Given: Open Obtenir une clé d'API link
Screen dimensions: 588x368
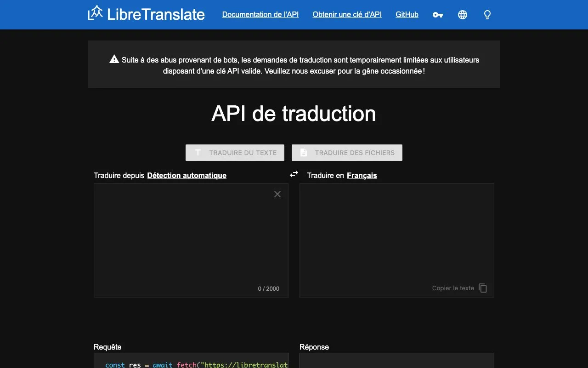Looking at the screenshot, I should pyautogui.click(x=347, y=15).
